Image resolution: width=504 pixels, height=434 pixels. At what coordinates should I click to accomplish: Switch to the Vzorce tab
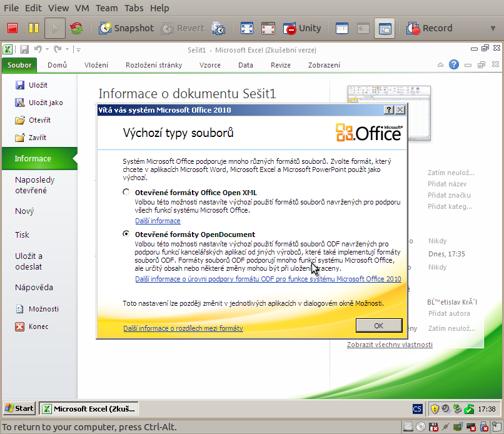click(210, 65)
